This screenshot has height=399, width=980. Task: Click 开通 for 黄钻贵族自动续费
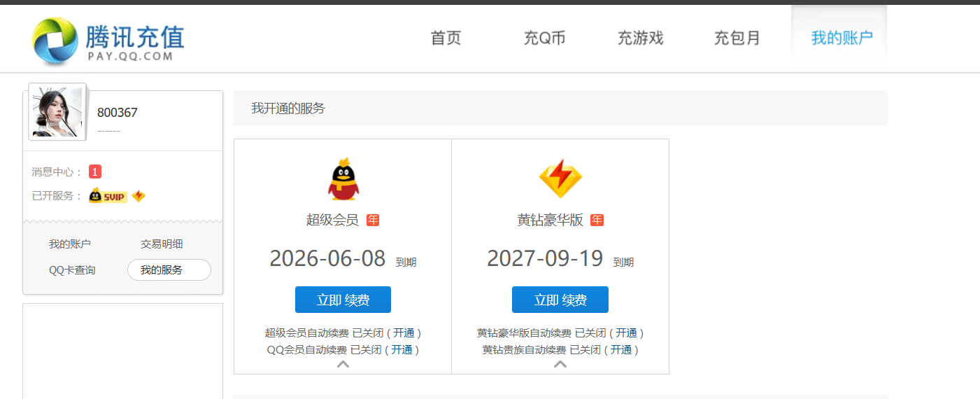click(x=621, y=349)
